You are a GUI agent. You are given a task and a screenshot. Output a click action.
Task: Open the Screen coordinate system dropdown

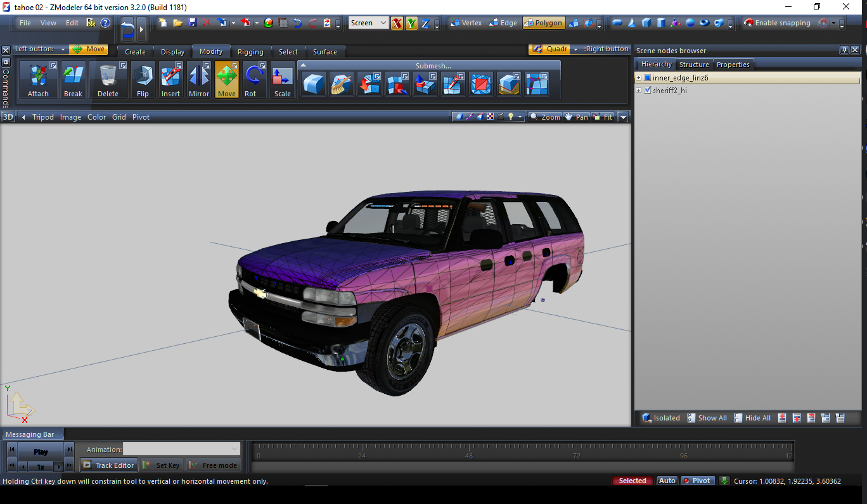coord(368,23)
